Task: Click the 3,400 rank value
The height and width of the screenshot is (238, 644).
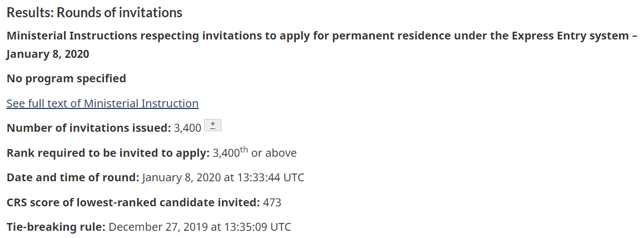Action: tap(226, 153)
